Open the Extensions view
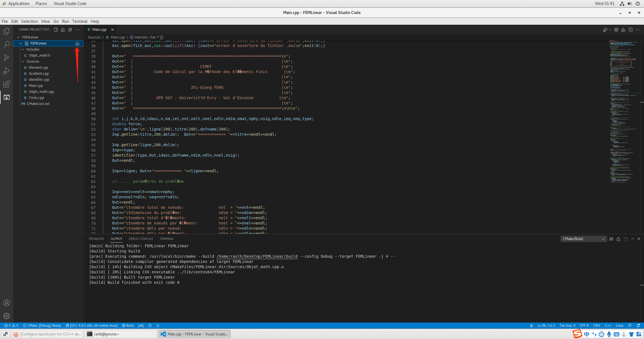Image resolution: width=644 pixels, height=339 pixels. [7, 84]
